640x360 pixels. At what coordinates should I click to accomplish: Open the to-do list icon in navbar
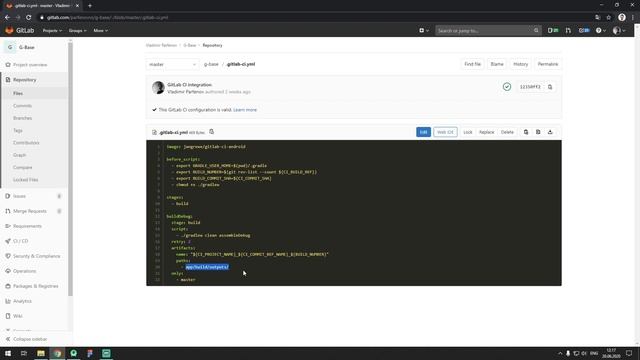point(584,31)
